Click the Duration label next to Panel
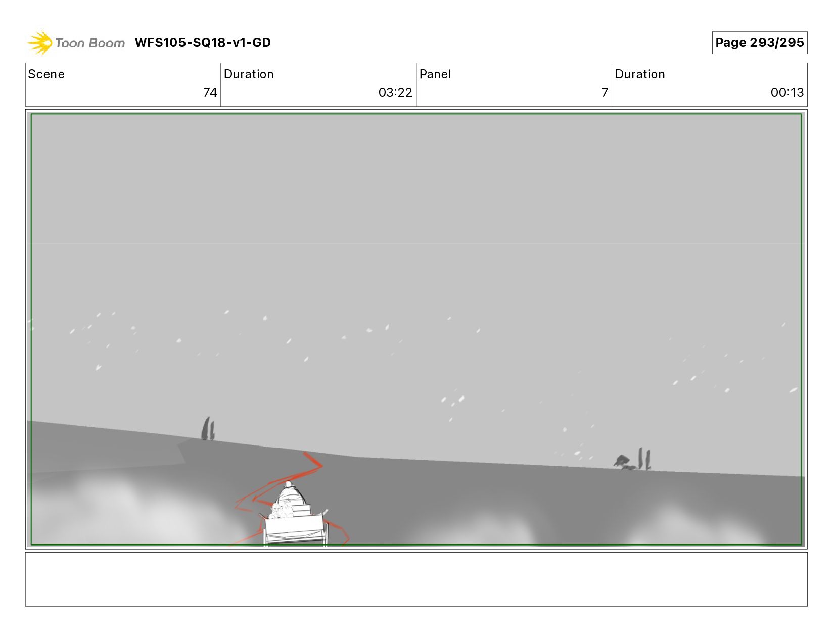The image size is (834, 644). click(x=640, y=74)
